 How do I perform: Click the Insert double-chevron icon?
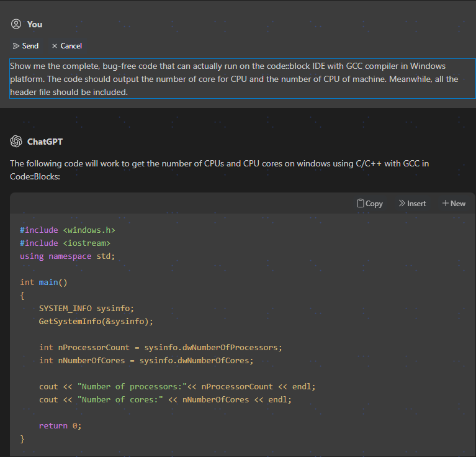click(402, 204)
